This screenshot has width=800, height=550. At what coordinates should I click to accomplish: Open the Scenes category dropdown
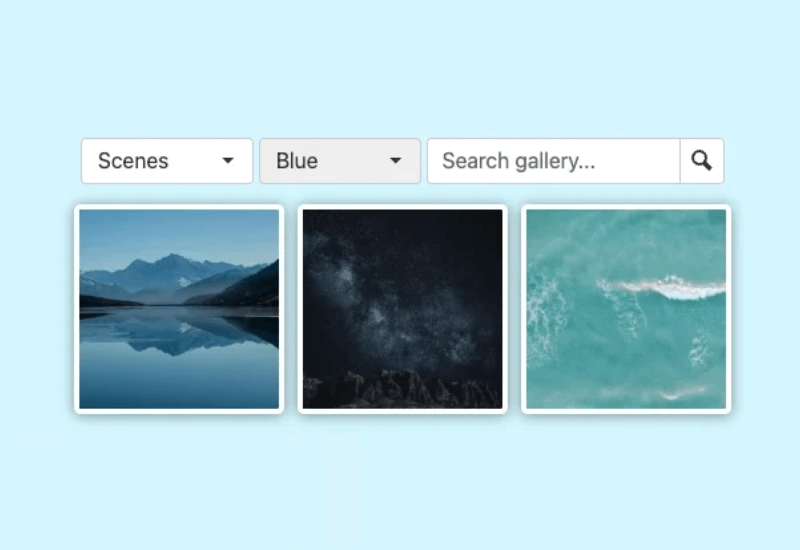[x=167, y=161]
